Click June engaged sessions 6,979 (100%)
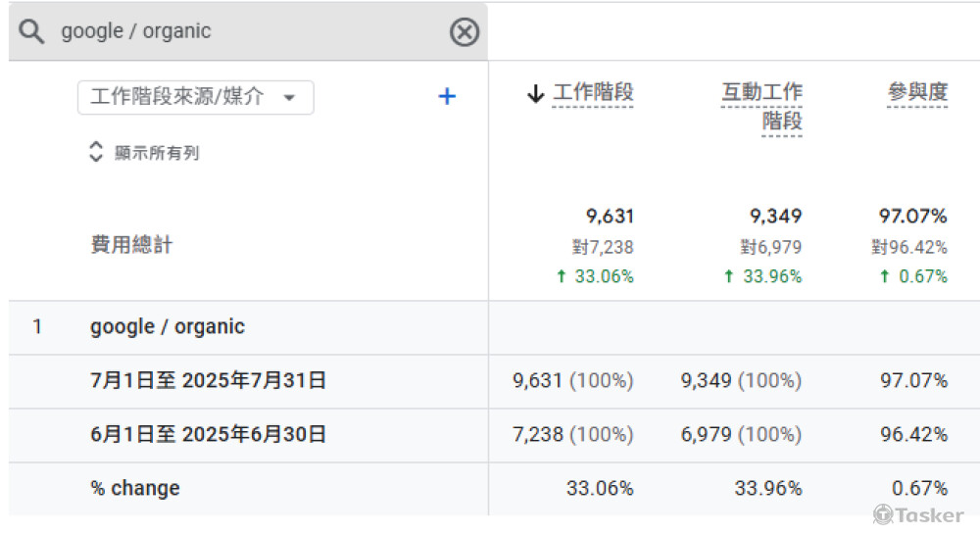This screenshot has width=980, height=535. (741, 434)
